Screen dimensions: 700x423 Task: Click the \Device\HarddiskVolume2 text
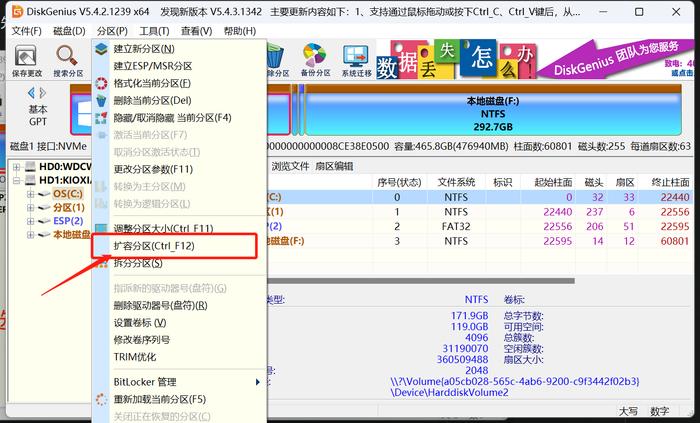pyautogui.click(x=449, y=393)
